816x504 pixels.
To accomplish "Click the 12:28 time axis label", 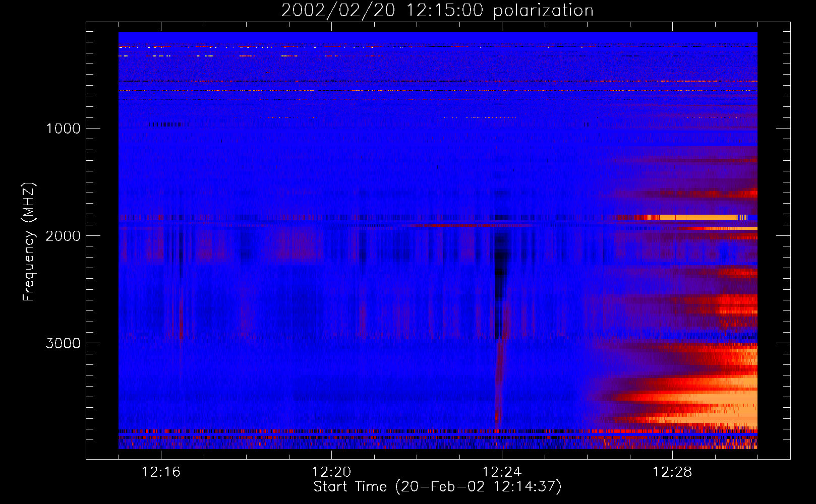I will 672,472.
